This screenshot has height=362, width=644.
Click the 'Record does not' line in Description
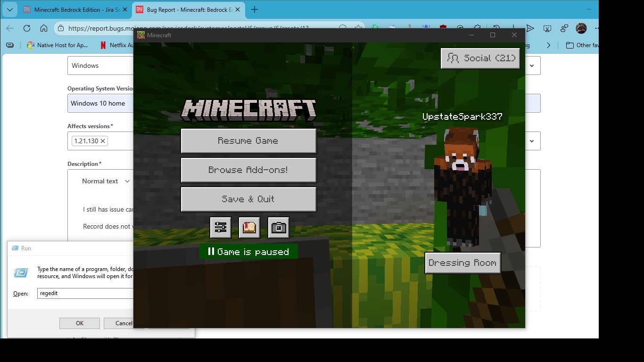pyautogui.click(x=107, y=226)
